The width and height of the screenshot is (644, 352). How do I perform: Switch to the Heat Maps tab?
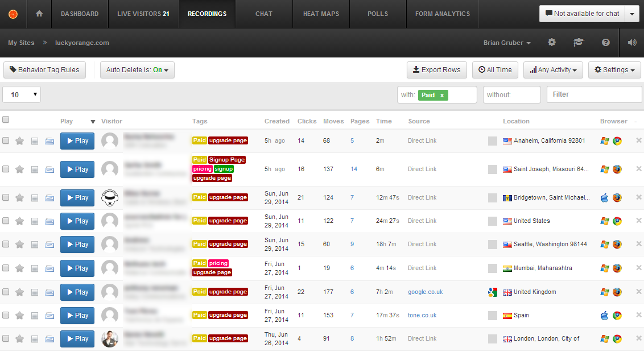[321, 14]
